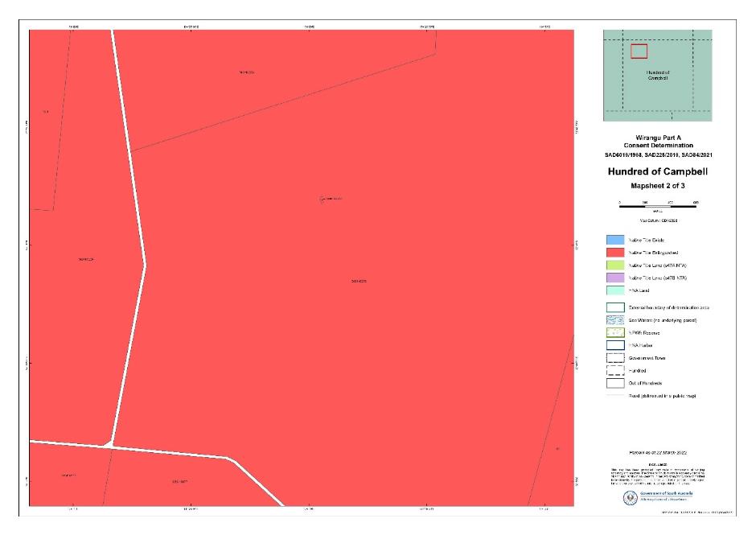Select the Out of Hundreds legend box
This screenshot has height=535, width=756.
point(615,383)
